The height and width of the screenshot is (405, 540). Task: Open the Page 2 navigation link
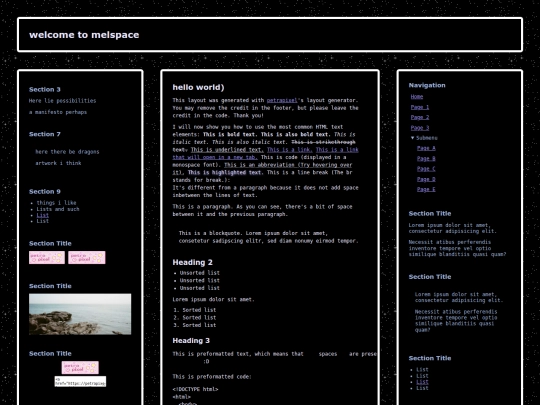pyautogui.click(x=420, y=117)
